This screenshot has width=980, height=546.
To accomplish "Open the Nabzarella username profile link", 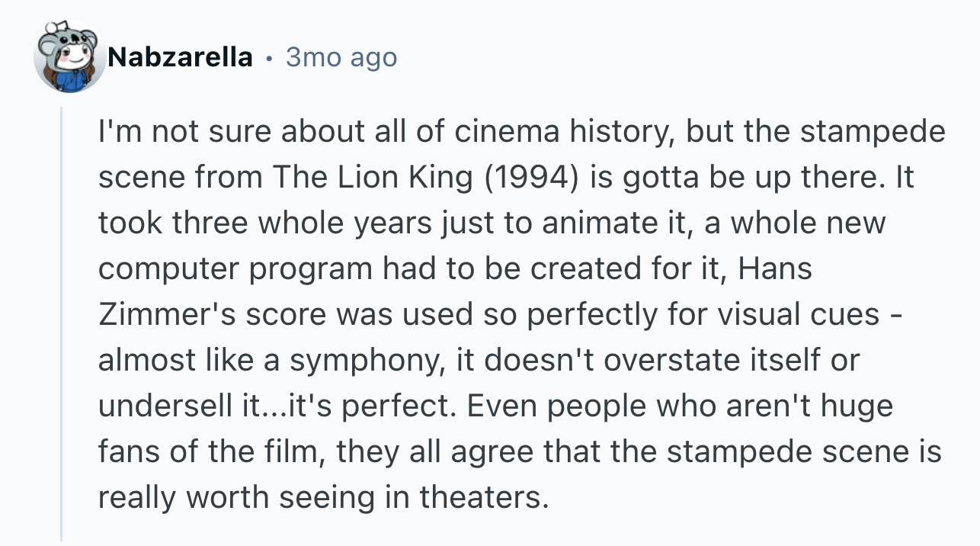I will point(179,57).
